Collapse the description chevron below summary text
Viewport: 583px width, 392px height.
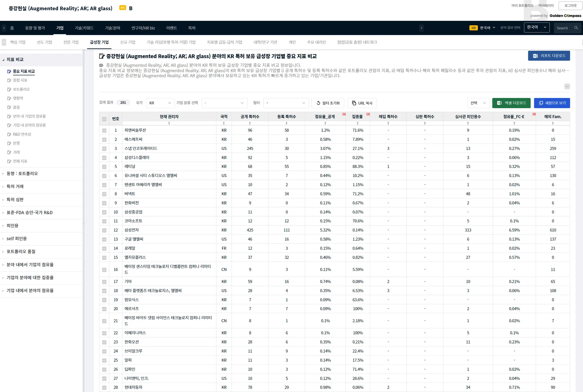567,87
